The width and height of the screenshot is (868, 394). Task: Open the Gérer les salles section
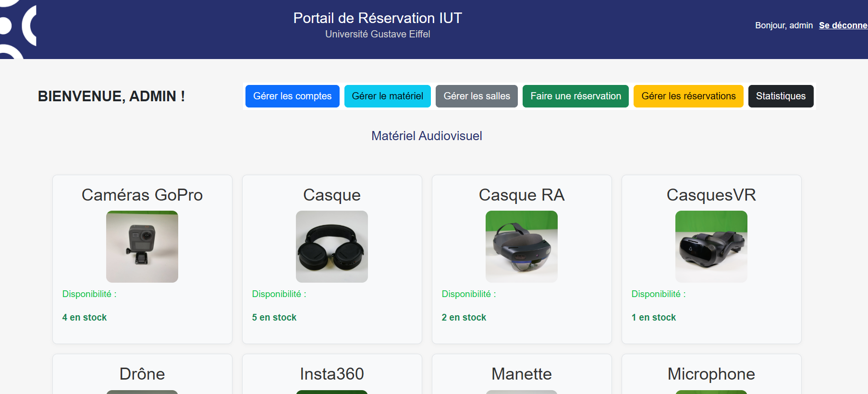477,96
